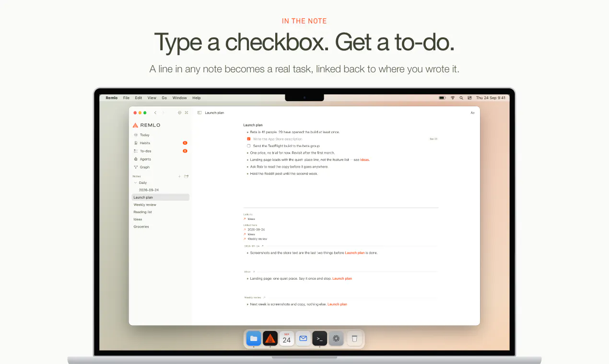Follow the Ideas link in landing page bullet
This screenshot has height=364, width=609.
tap(365, 159)
